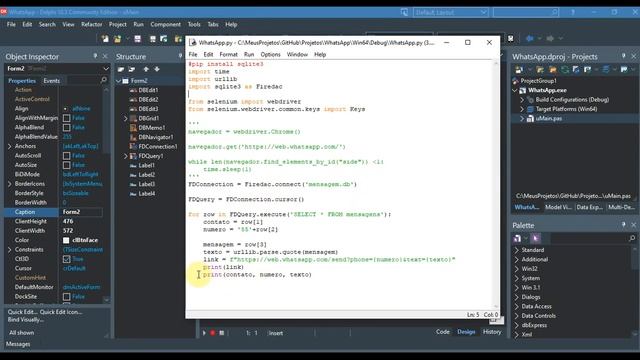Switch to the Code tab
This screenshot has height=360, width=640.
click(x=442, y=332)
